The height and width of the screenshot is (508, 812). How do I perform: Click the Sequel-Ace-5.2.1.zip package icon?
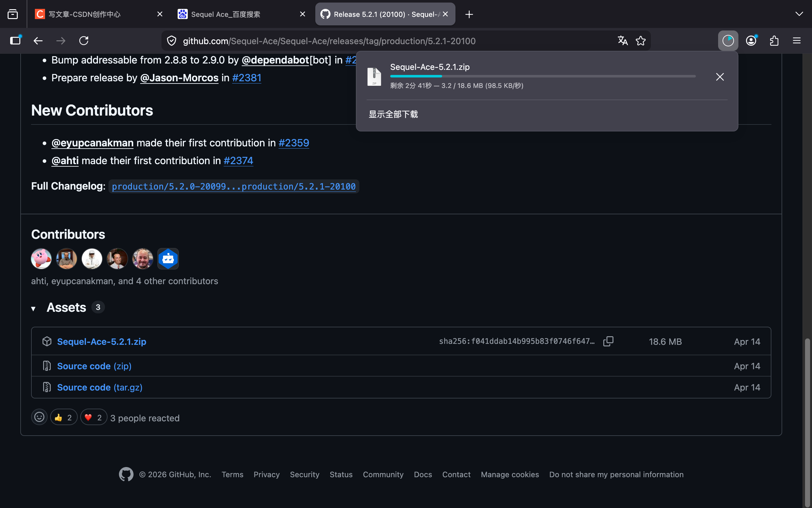pos(47,341)
